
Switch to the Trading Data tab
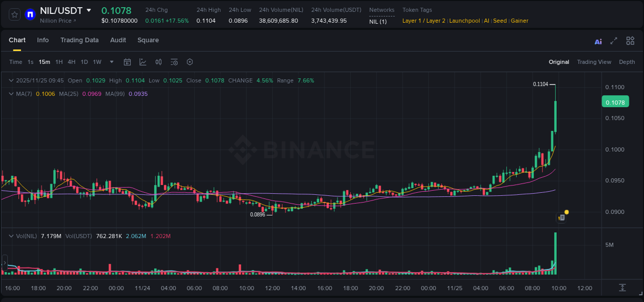(79, 40)
